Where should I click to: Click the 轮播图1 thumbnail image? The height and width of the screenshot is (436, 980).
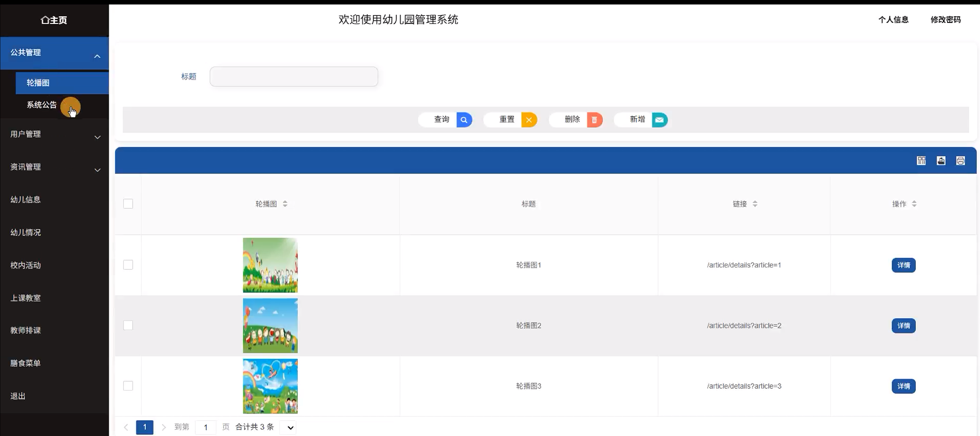pos(270,265)
